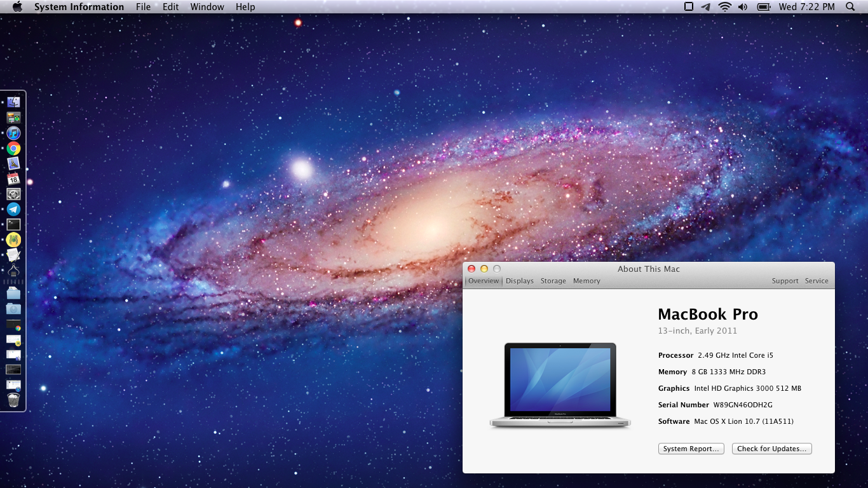Switch to the Displays tab
Image resolution: width=868 pixels, height=488 pixels.
[x=520, y=281]
